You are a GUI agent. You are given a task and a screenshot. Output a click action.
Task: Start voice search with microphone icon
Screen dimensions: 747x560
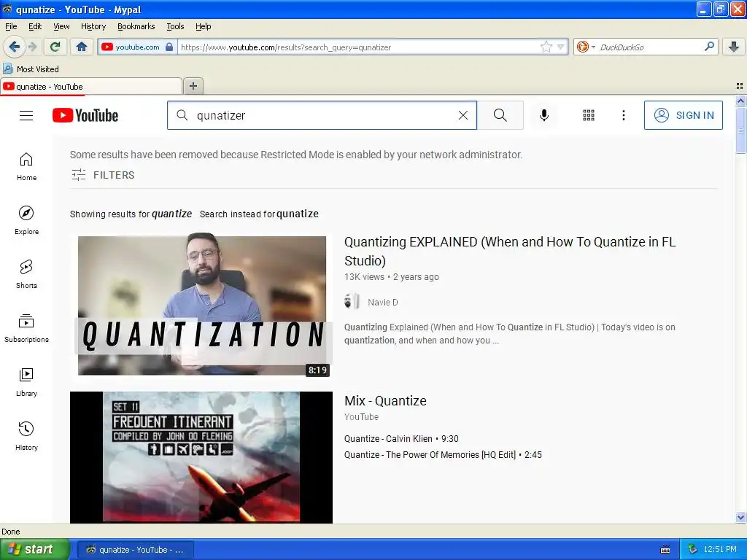(544, 115)
